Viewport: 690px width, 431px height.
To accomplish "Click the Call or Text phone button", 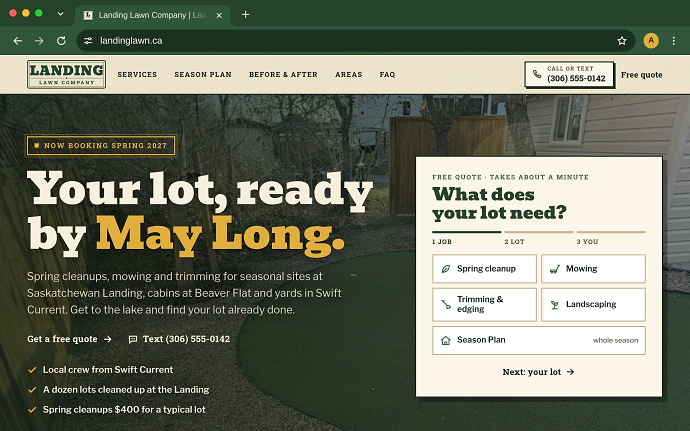I will point(569,74).
